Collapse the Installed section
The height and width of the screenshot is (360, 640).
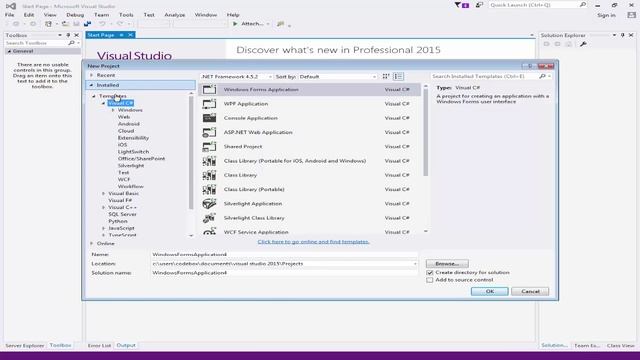[91, 85]
